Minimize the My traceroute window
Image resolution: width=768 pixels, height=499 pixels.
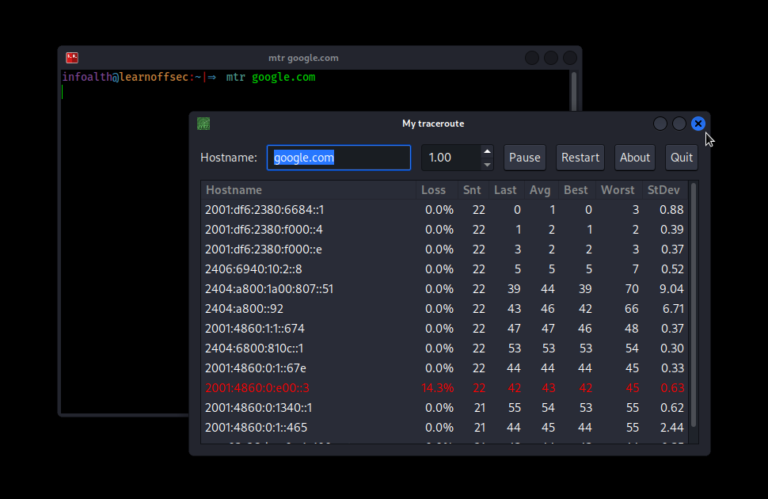pos(660,124)
